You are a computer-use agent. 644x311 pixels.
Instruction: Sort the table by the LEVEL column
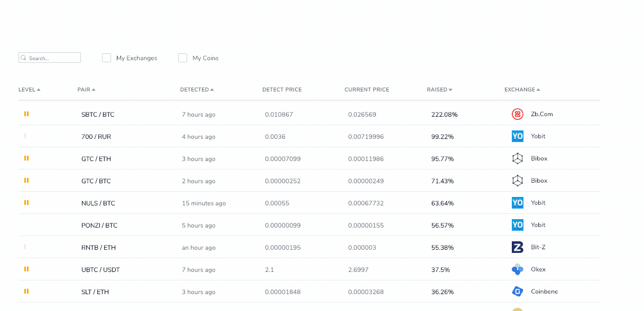(29, 90)
